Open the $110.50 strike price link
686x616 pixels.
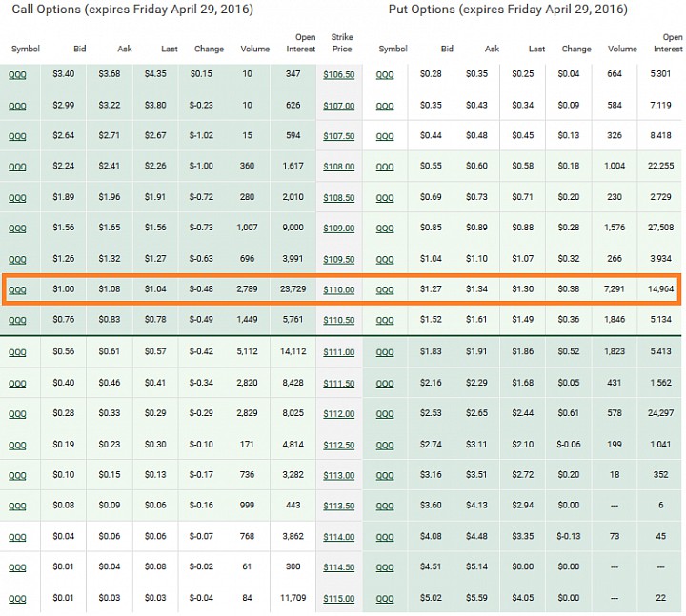pyautogui.click(x=338, y=320)
